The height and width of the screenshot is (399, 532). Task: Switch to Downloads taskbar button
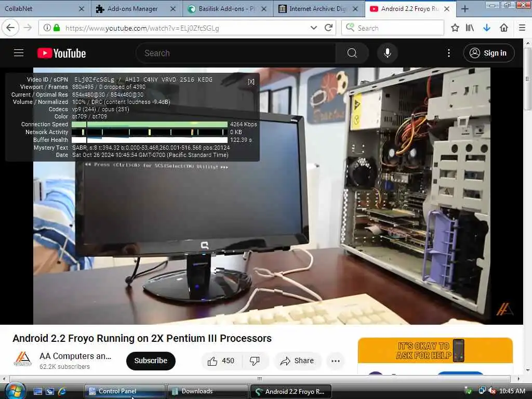[x=207, y=391]
